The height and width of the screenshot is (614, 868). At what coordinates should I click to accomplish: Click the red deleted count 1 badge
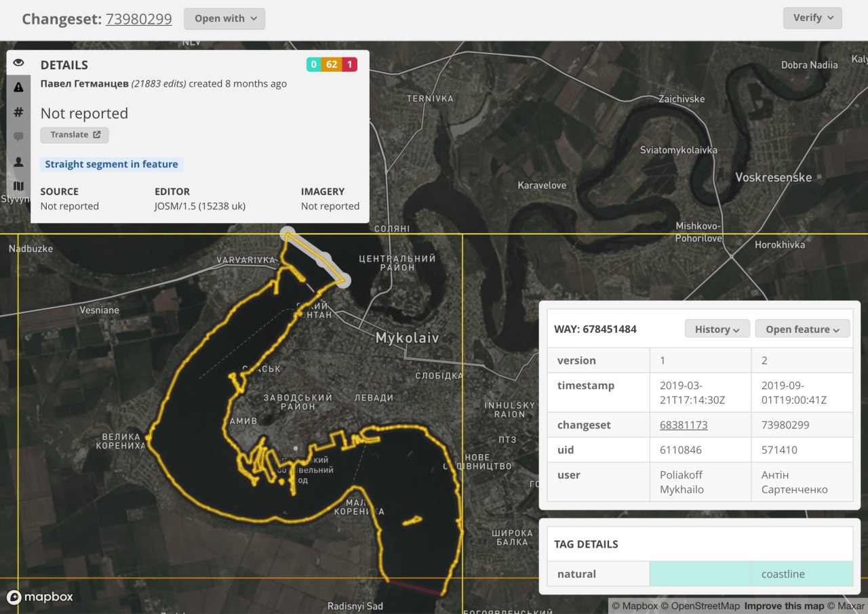pyautogui.click(x=349, y=64)
